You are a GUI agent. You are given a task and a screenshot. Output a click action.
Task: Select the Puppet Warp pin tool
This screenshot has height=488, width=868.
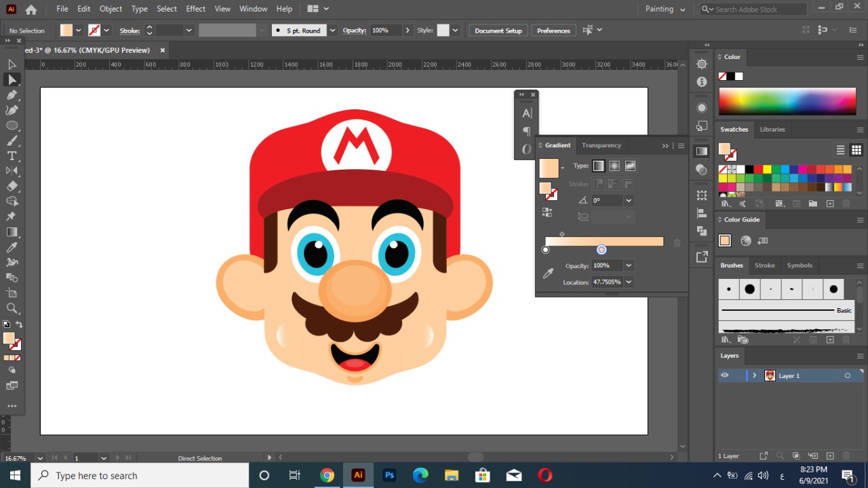(x=12, y=217)
